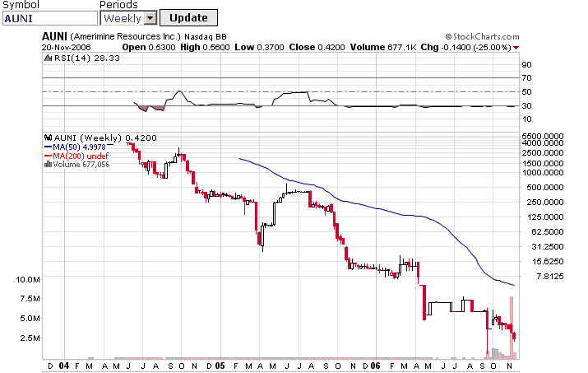Click the '7.8125' price axis label
Screen dimensions: 588x373
pyautogui.click(x=549, y=276)
